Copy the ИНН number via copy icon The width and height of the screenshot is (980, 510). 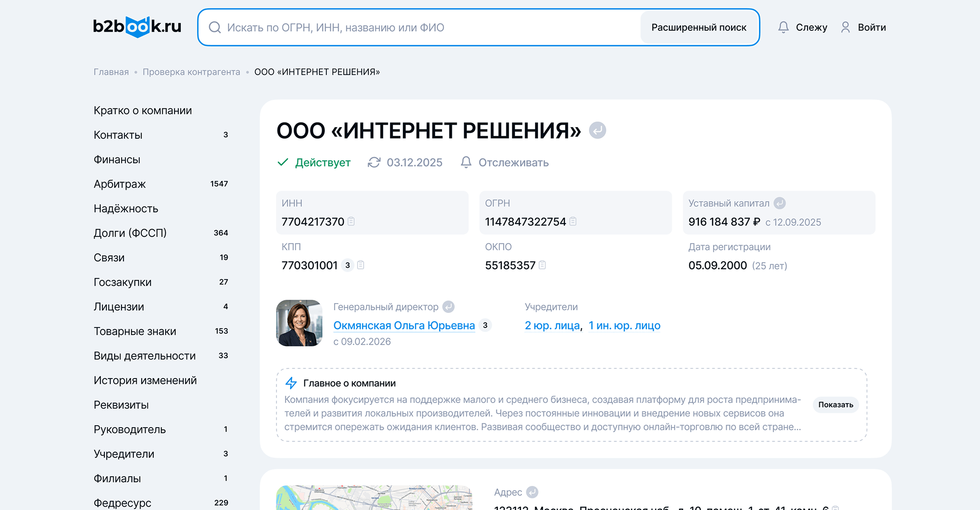tap(351, 222)
